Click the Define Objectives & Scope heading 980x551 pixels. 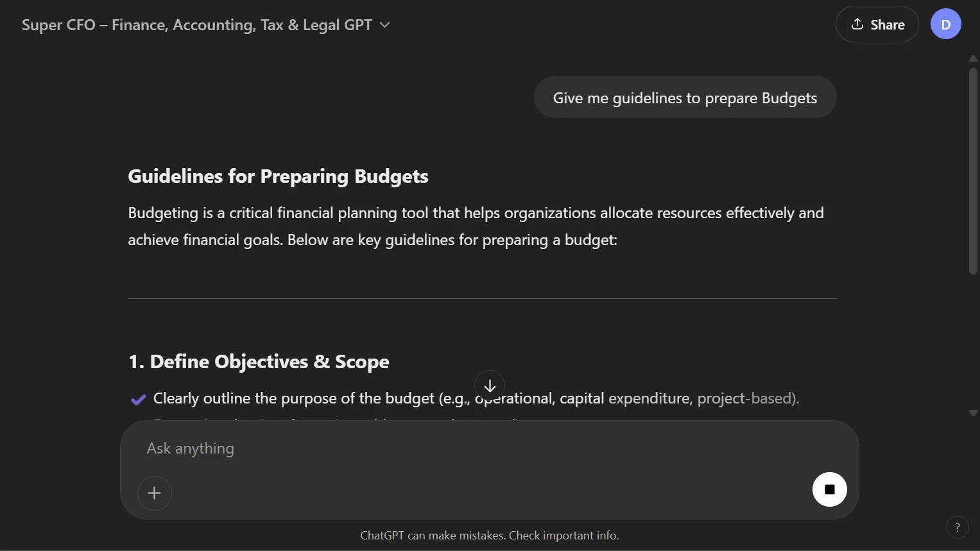259,362
